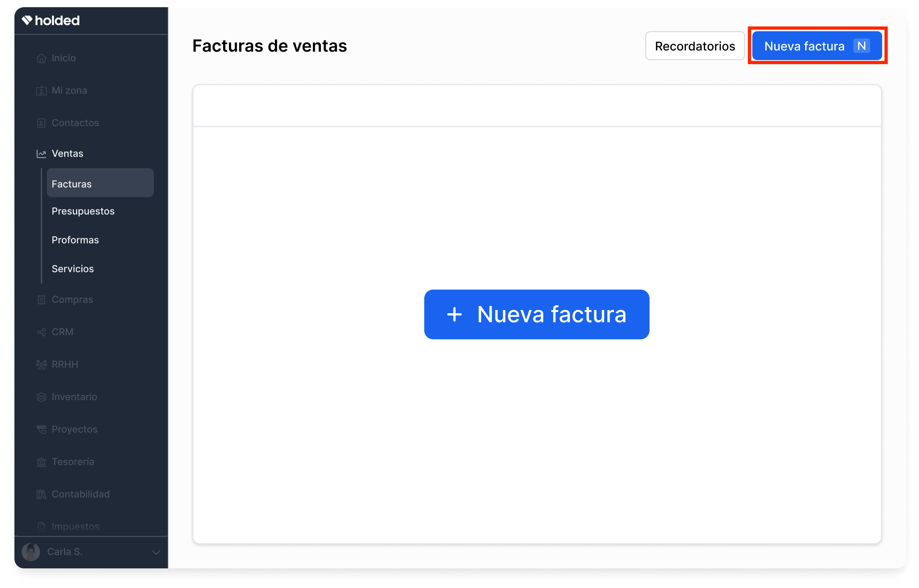The height and width of the screenshot is (588, 919).
Task: Click Facturas tab under Ventas
Action: point(99,183)
